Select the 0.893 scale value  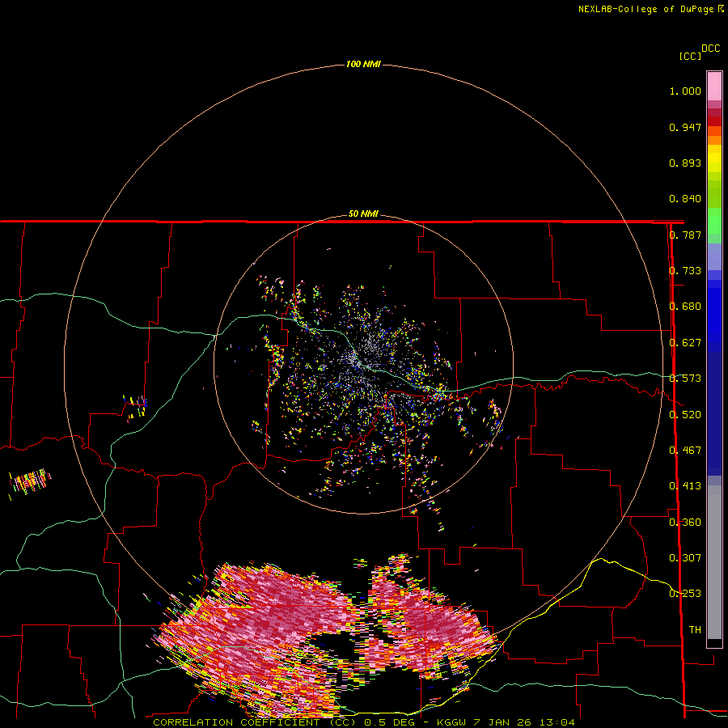(x=685, y=163)
